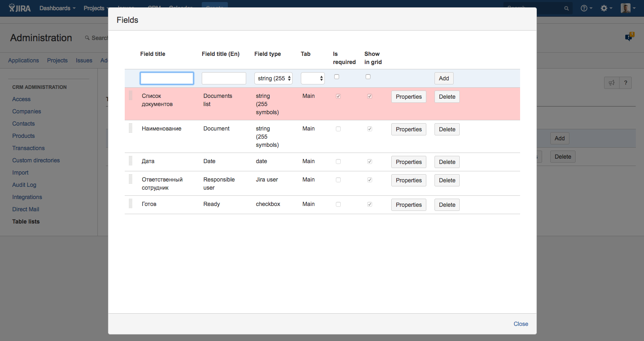
Task: Open the Field type dropdown
Action: 273,78
